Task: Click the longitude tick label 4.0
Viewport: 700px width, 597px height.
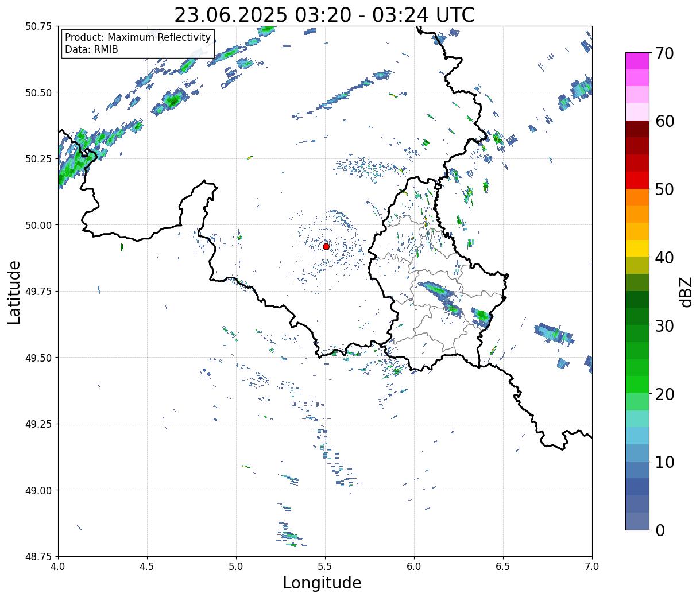Action: (x=58, y=567)
